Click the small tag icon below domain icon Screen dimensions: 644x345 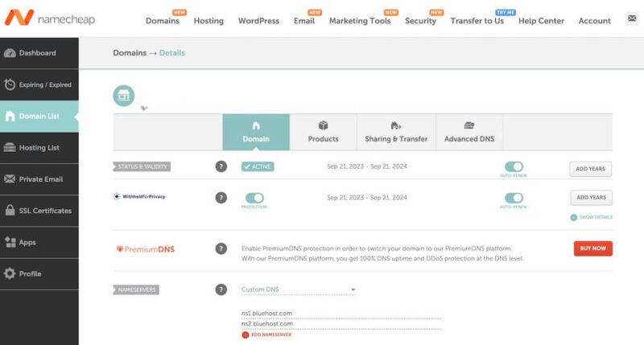tap(144, 109)
